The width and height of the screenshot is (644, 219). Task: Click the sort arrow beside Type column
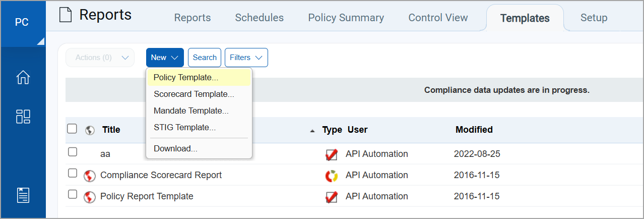tap(312, 130)
